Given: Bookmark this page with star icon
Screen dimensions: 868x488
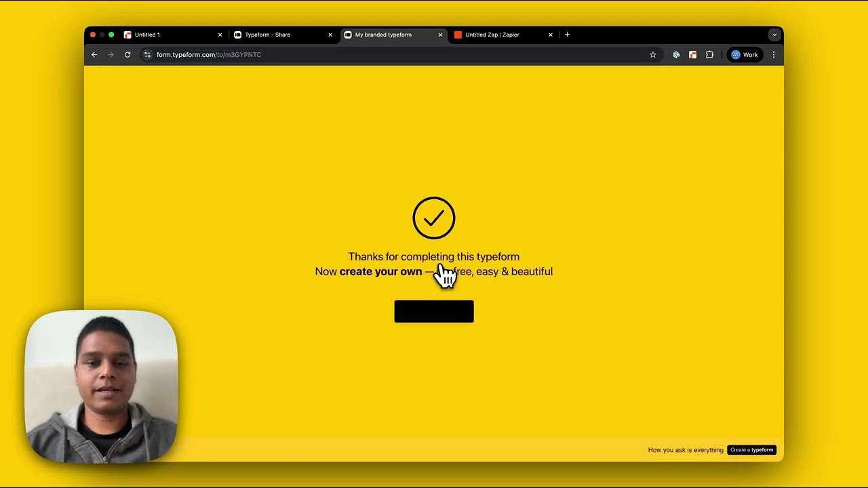Looking at the screenshot, I should click(x=653, y=55).
